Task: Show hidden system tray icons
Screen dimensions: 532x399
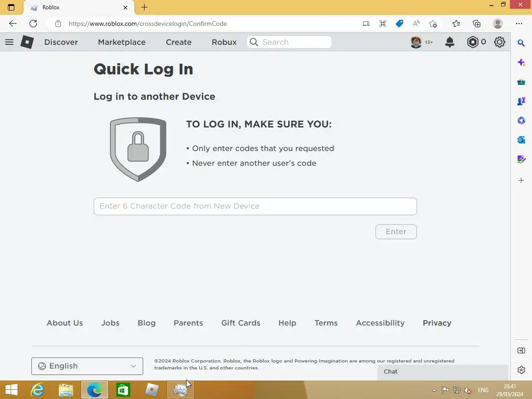Action: (x=434, y=391)
